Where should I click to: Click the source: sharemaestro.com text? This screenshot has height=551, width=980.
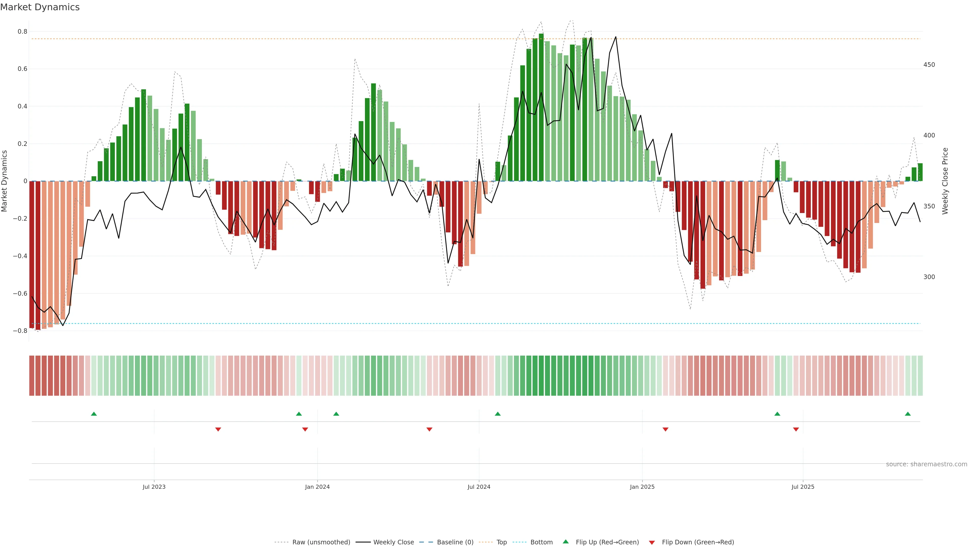tap(926, 464)
